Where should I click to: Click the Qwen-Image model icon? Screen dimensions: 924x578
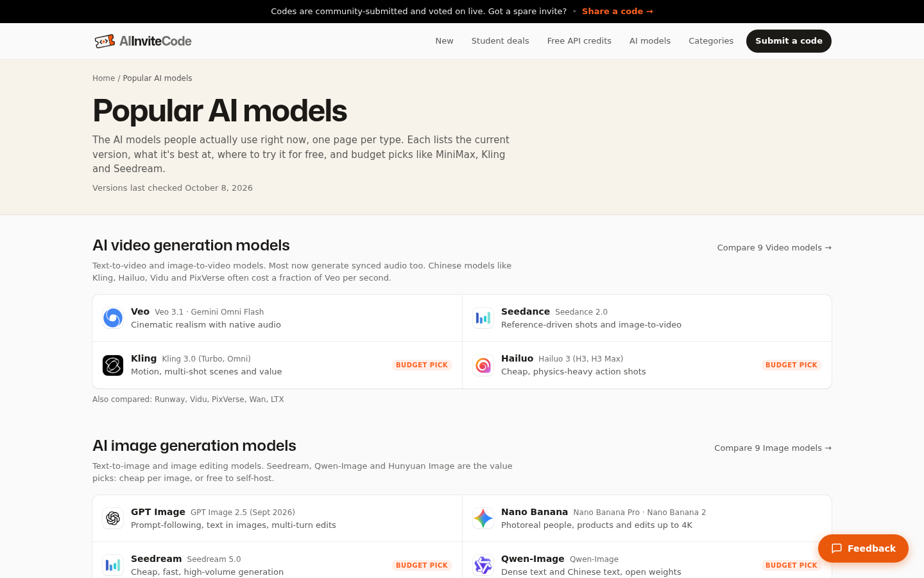pos(483,565)
